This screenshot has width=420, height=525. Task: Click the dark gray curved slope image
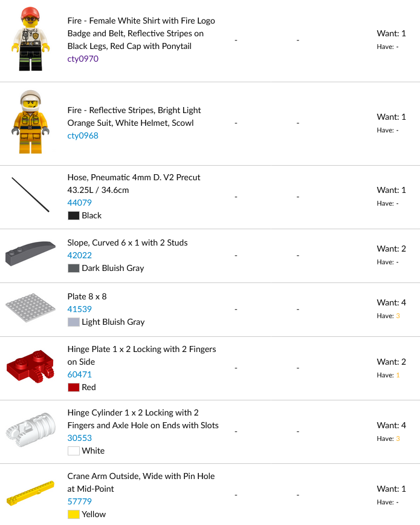click(x=30, y=254)
